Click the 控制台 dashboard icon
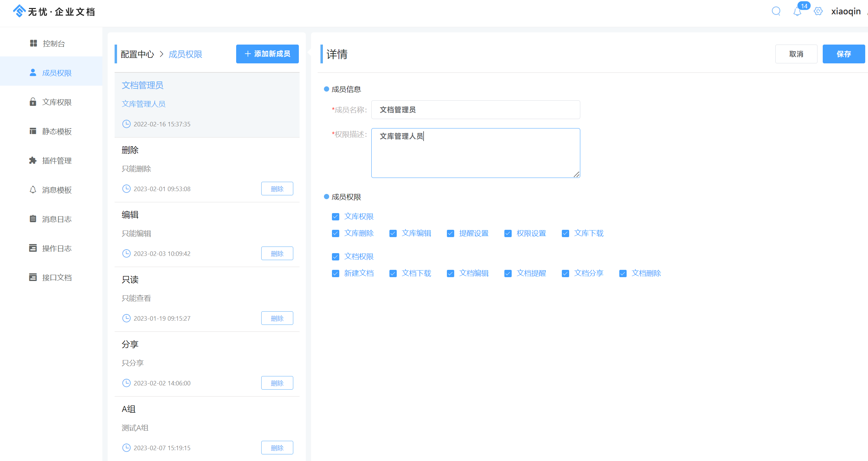The image size is (868, 461). [33, 43]
